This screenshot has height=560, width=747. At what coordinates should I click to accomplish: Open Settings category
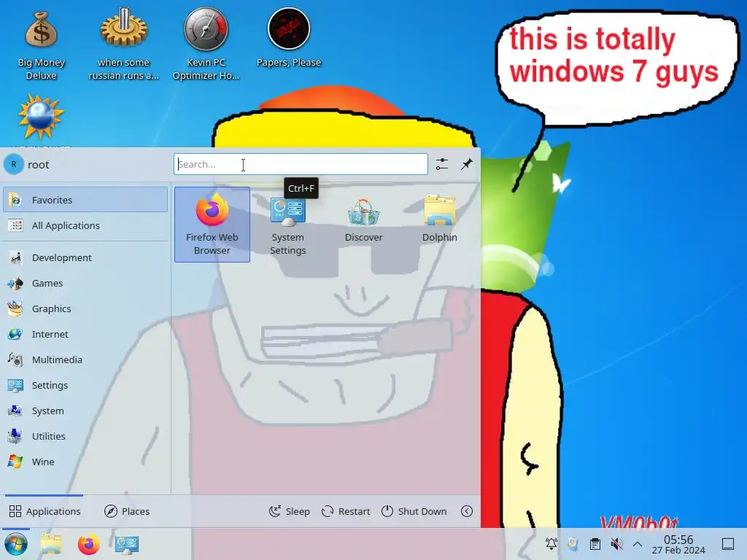[85, 385]
